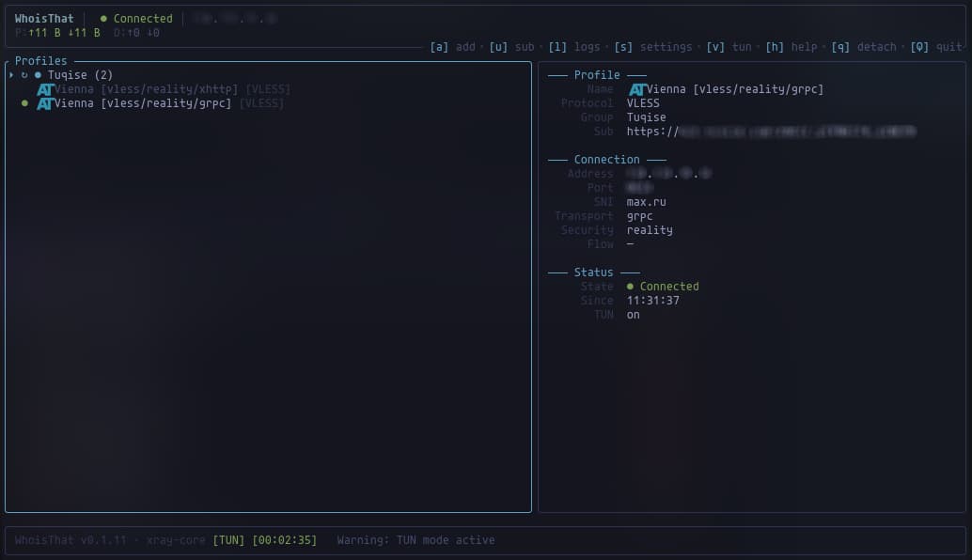Image resolution: width=972 pixels, height=560 pixels.
Task: Click AT flag icon of grpc profile row
Action: coord(44,104)
